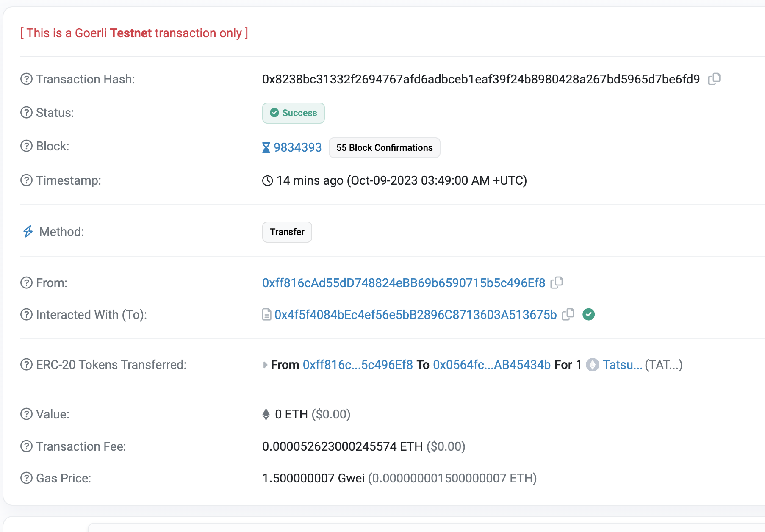Click the Ethereum diamond icon beside Value

click(266, 414)
